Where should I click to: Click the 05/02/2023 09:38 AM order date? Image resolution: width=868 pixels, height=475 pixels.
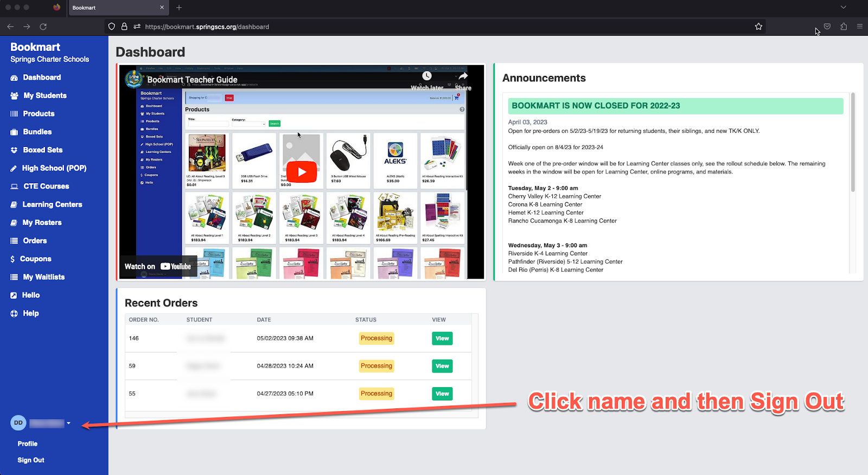[x=285, y=338]
